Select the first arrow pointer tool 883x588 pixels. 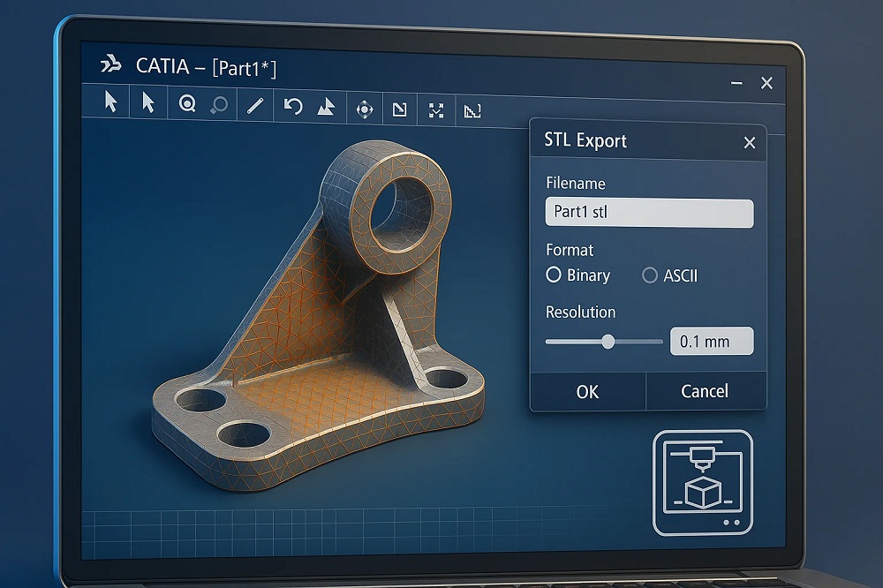pos(111,102)
